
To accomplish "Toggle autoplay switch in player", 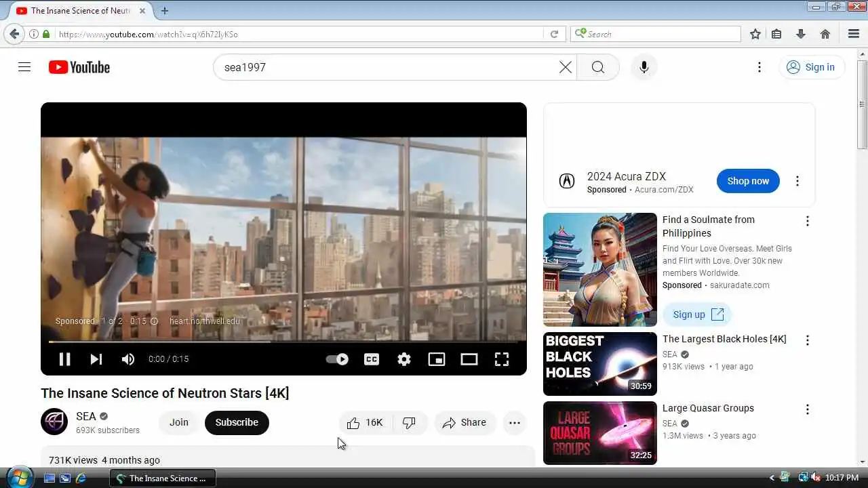I will tap(337, 359).
